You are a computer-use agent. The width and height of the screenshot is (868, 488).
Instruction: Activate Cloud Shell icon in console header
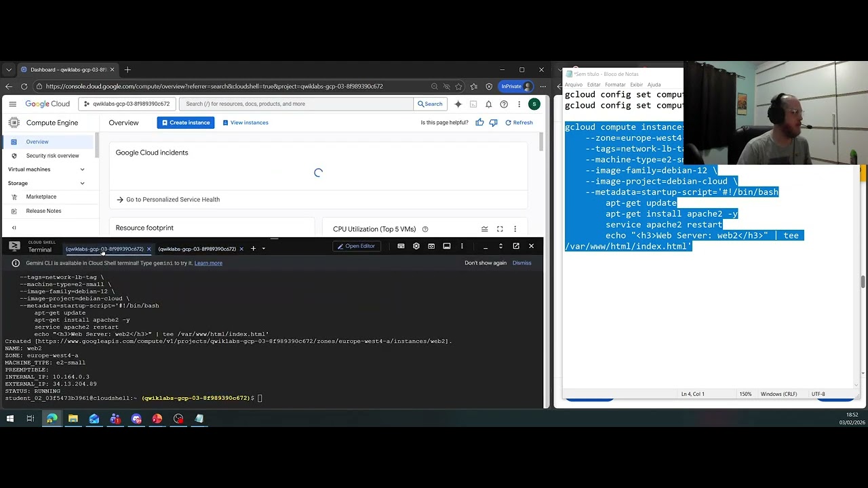click(x=473, y=104)
